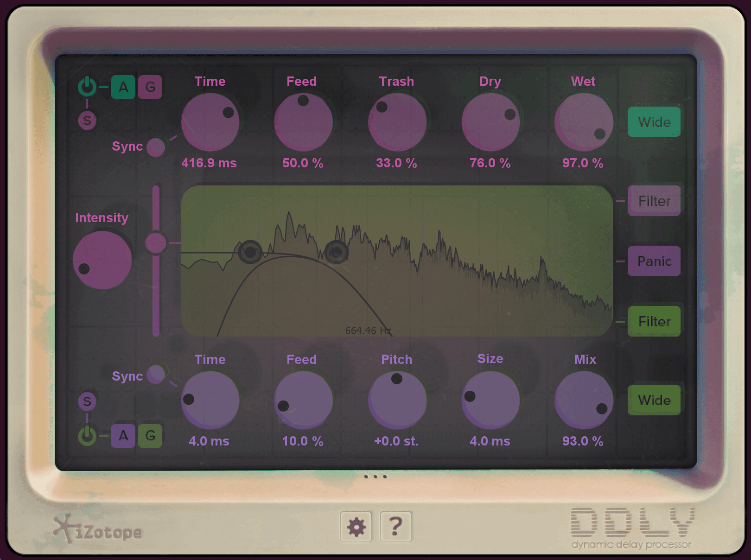Click the upper Filter button
751x560 pixels.
(x=654, y=201)
